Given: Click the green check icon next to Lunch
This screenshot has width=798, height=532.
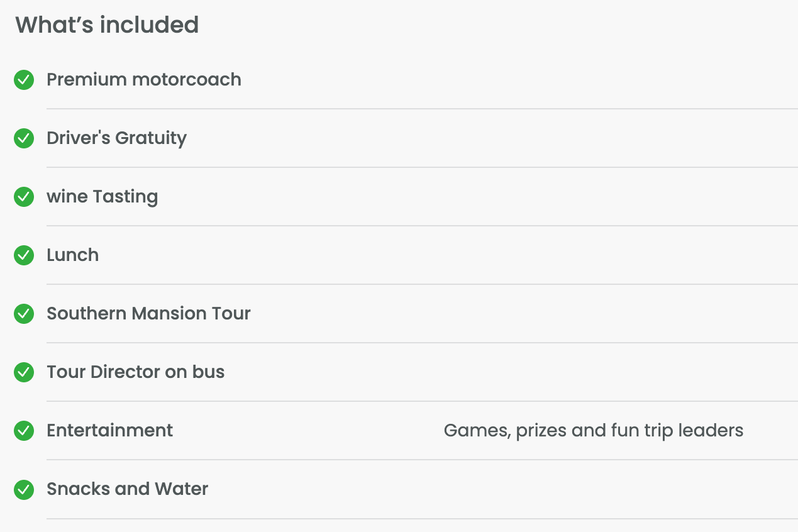Looking at the screenshot, I should (24, 255).
